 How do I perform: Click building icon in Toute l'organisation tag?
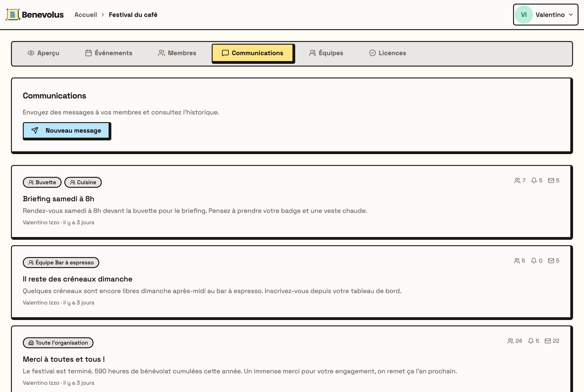pyautogui.click(x=31, y=343)
